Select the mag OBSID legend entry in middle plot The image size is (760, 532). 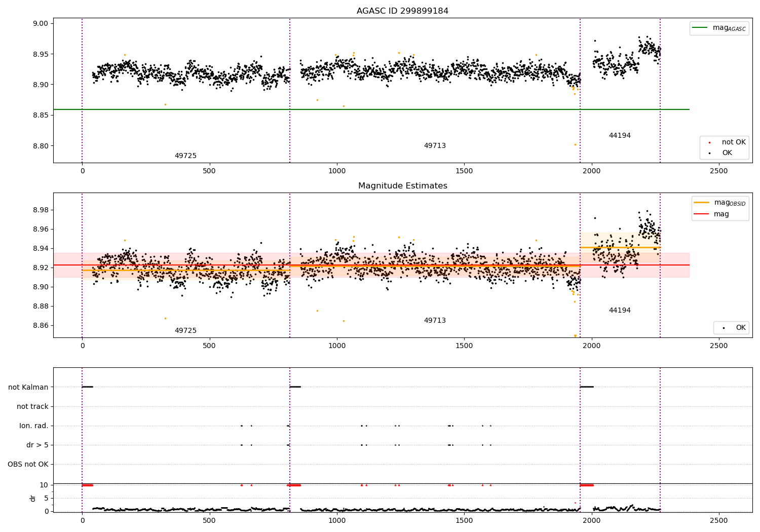(720, 203)
